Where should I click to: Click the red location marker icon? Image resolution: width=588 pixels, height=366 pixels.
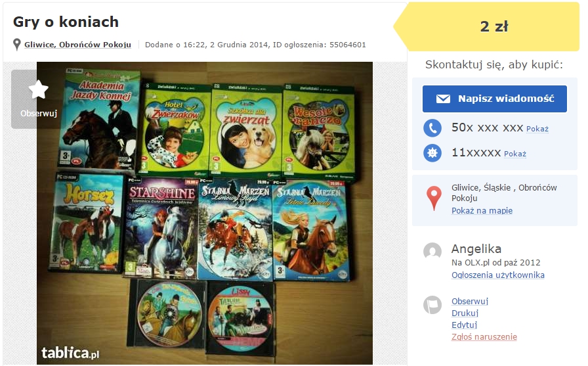point(434,198)
